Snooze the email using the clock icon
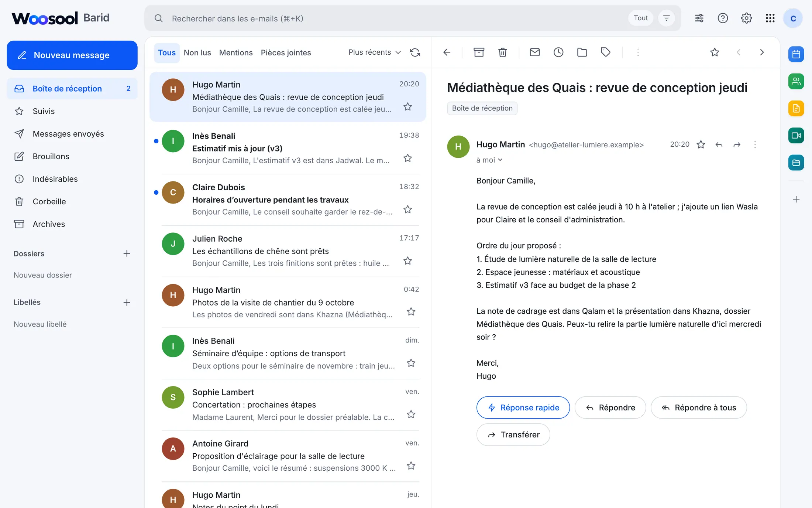The image size is (812, 508). 558,52
